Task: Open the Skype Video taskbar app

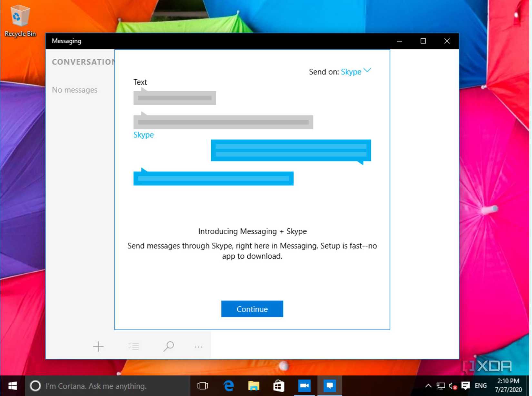Action: tap(304, 386)
